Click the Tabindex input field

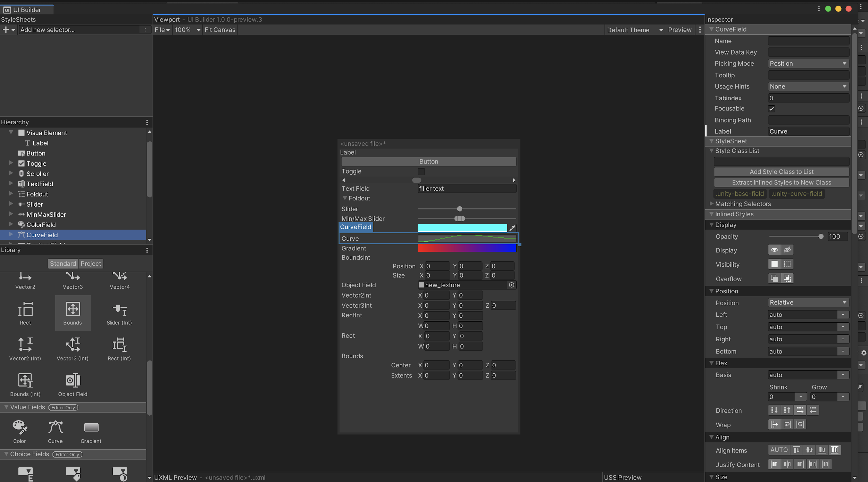tap(808, 98)
